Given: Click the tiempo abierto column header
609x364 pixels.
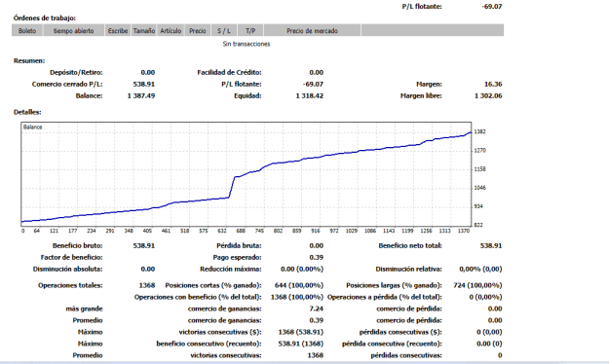Looking at the screenshot, I should [74, 30].
